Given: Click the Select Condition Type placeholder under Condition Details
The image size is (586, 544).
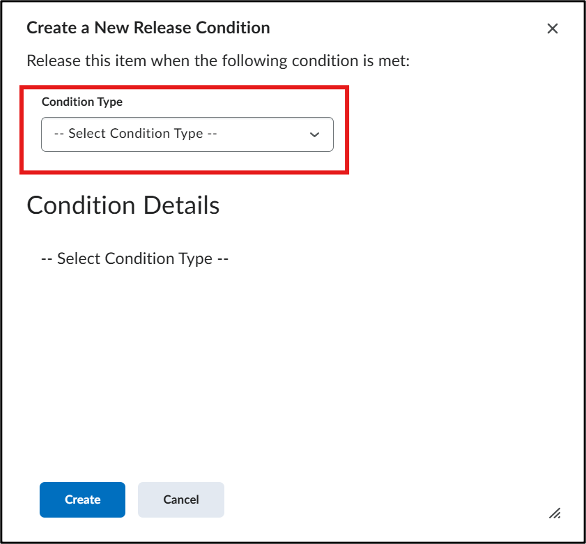Looking at the screenshot, I should (135, 259).
